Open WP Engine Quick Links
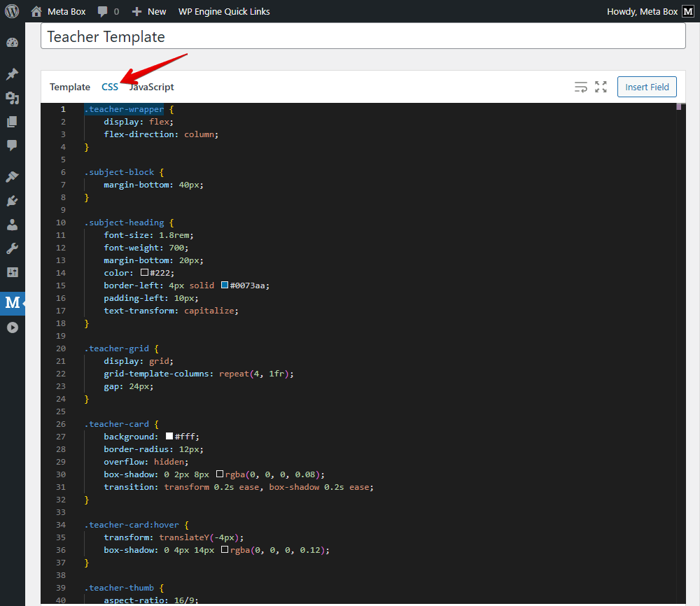 click(224, 11)
